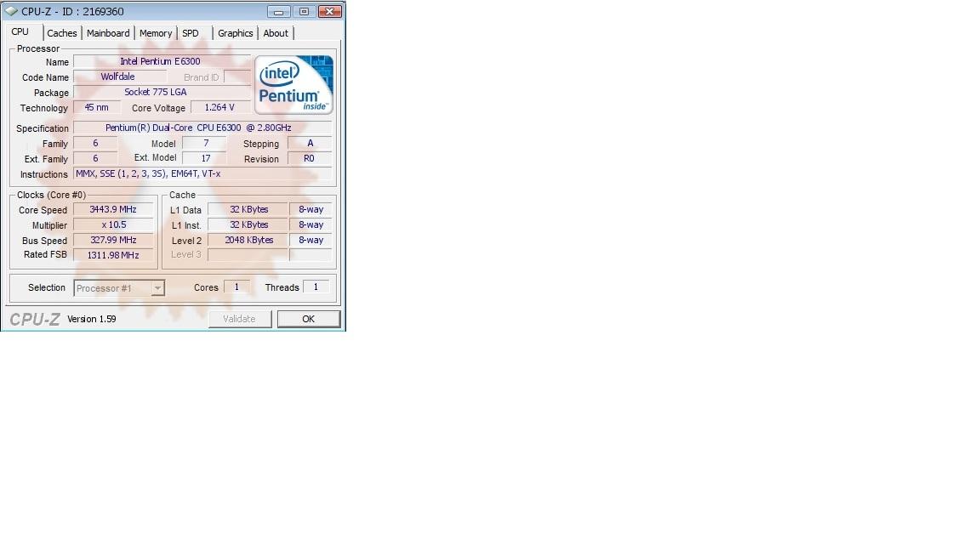Click the Intel Pentium inside logo
The width and height of the screenshot is (980, 551).
[293, 84]
